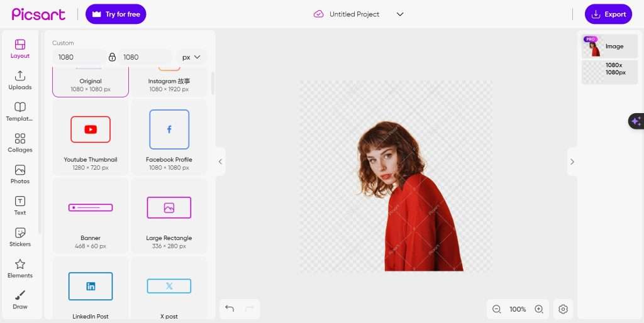
Task: Rename the Untitled Project title
Action: point(355,14)
